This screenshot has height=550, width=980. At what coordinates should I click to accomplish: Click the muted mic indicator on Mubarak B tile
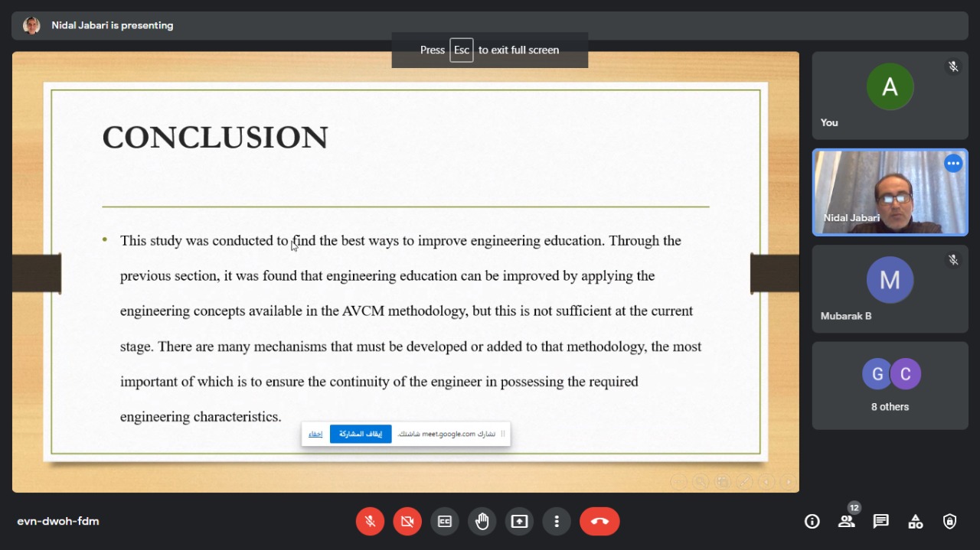(953, 260)
